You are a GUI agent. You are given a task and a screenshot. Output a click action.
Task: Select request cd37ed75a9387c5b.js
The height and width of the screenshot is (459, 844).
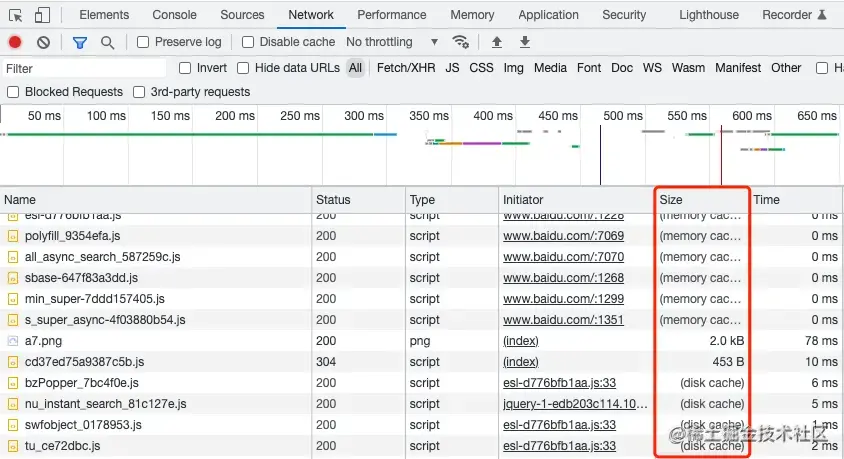85,362
